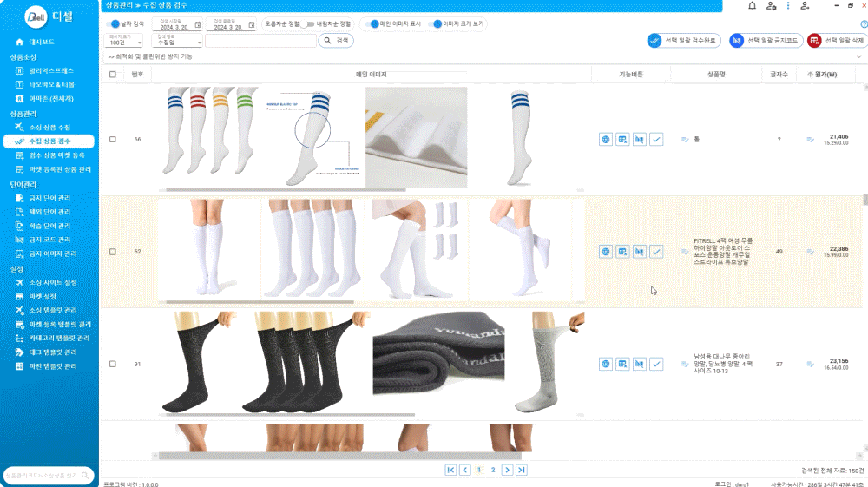
Task: Click the user logout icon
Action: point(805,6)
